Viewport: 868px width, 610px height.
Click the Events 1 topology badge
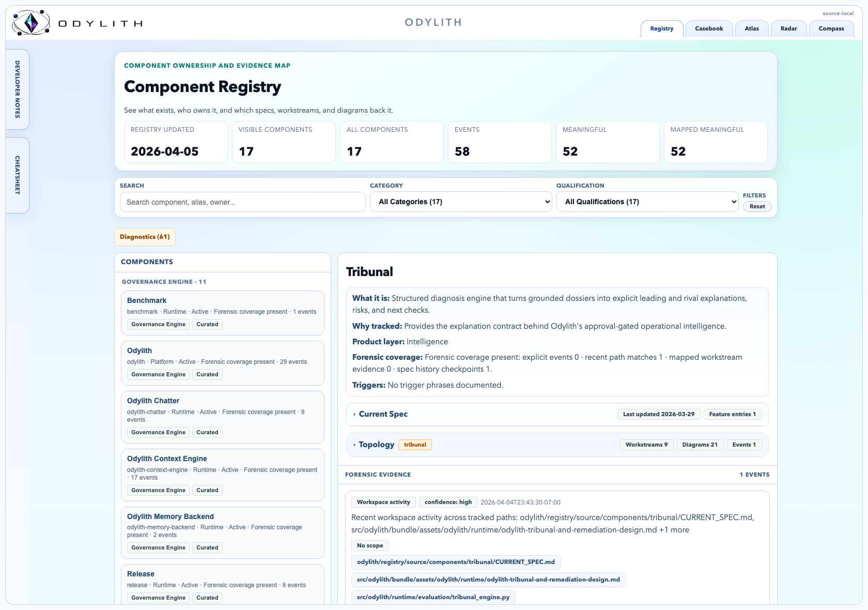744,445
